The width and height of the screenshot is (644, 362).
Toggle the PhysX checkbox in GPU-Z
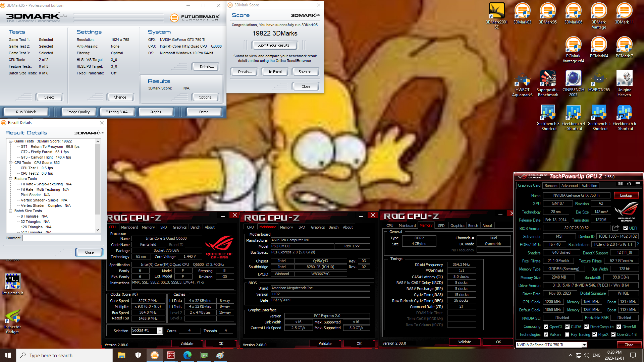click(x=594, y=335)
